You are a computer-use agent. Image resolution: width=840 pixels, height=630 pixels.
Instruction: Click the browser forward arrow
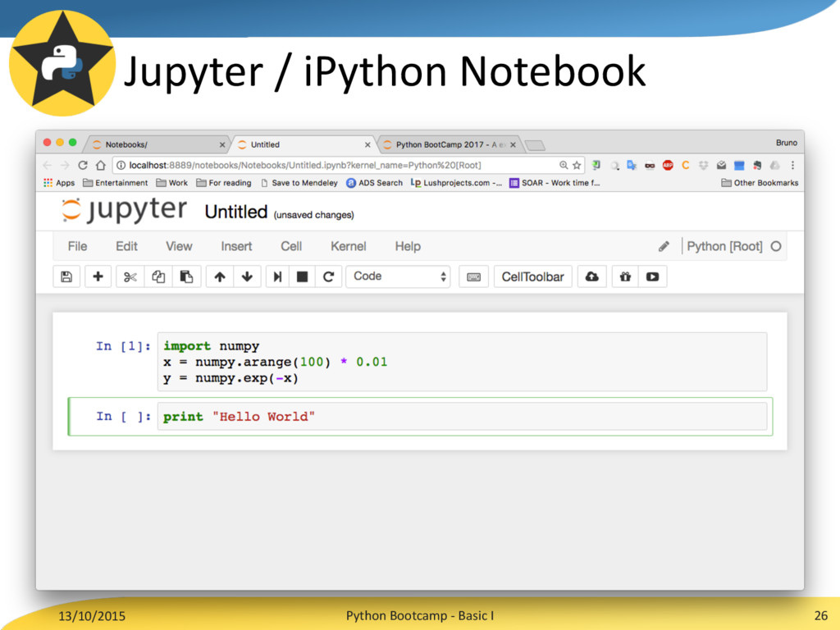click(65, 165)
